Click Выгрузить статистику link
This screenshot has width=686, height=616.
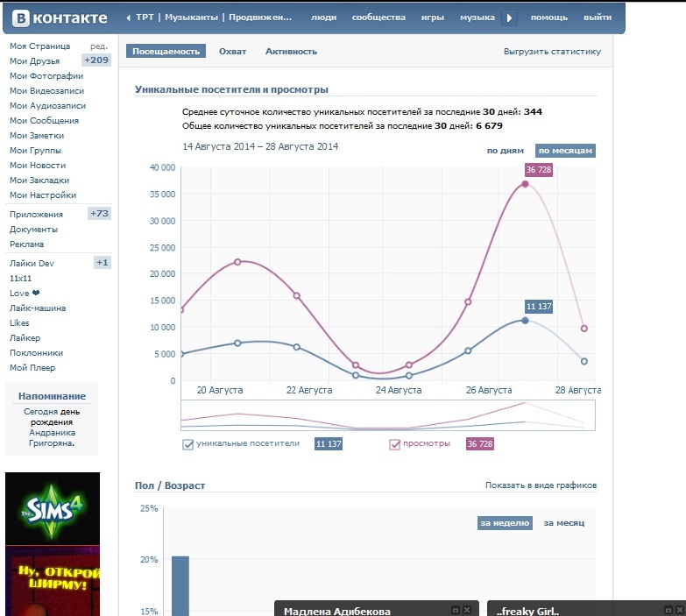point(552,52)
